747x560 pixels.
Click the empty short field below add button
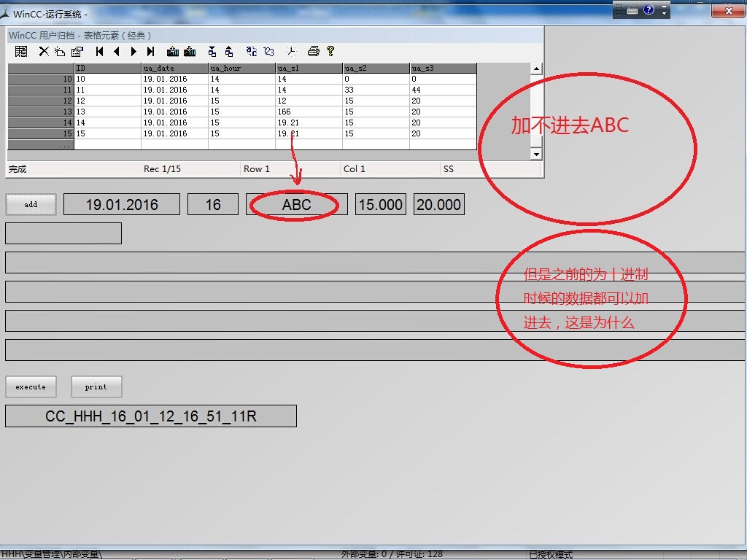pos(63,233)
